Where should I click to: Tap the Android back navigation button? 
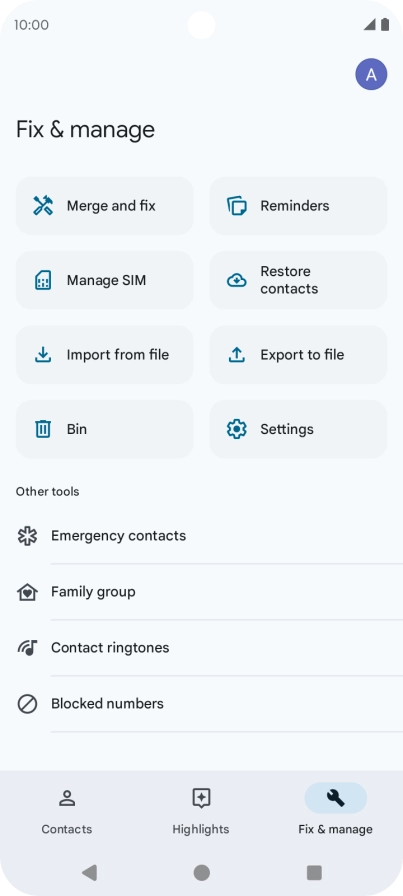tap(89, 873)
